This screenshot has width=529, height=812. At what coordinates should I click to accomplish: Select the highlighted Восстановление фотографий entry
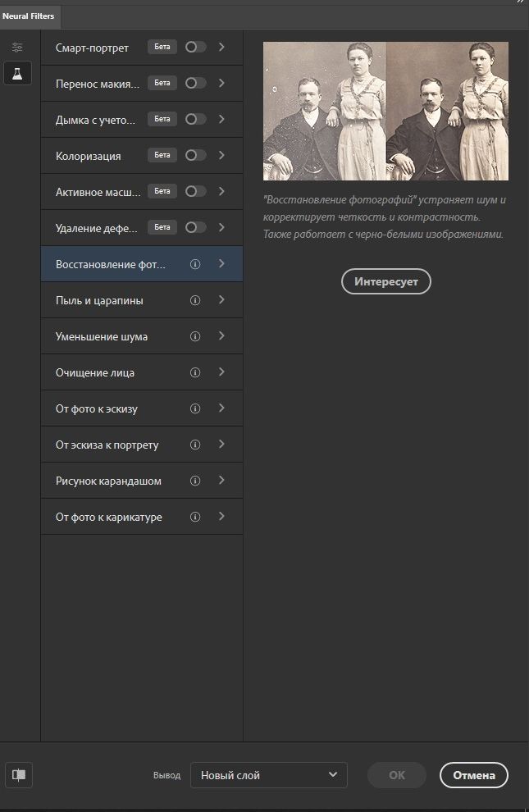142,263
